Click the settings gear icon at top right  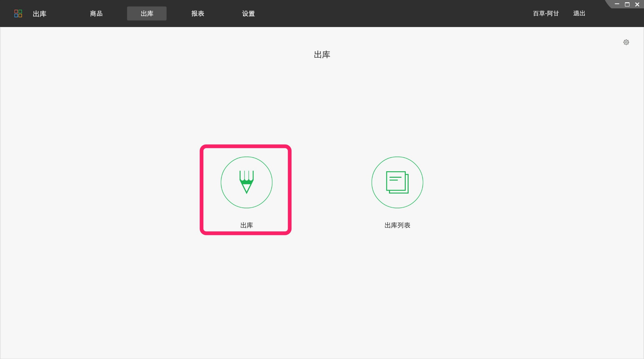pyautogui.click(x=626, y=42)
